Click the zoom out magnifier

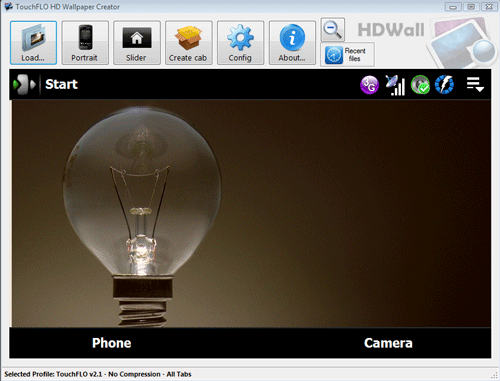click(333, 30)
